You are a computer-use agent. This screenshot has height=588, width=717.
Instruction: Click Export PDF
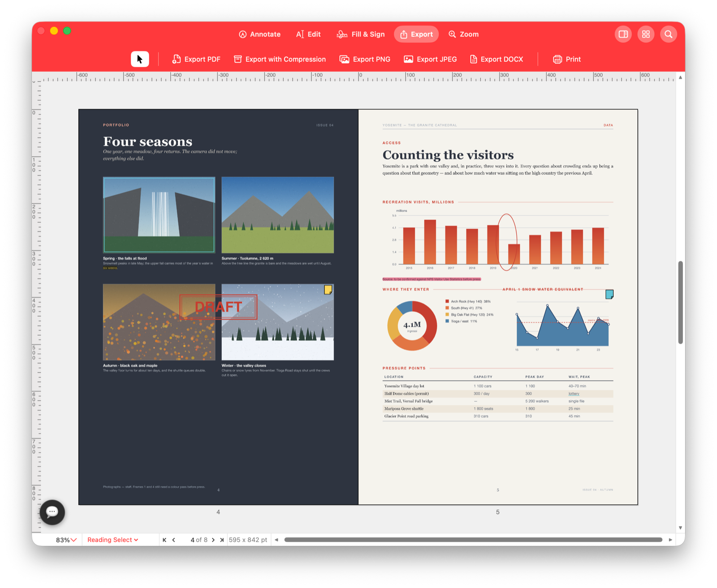(x=196, y=59)
